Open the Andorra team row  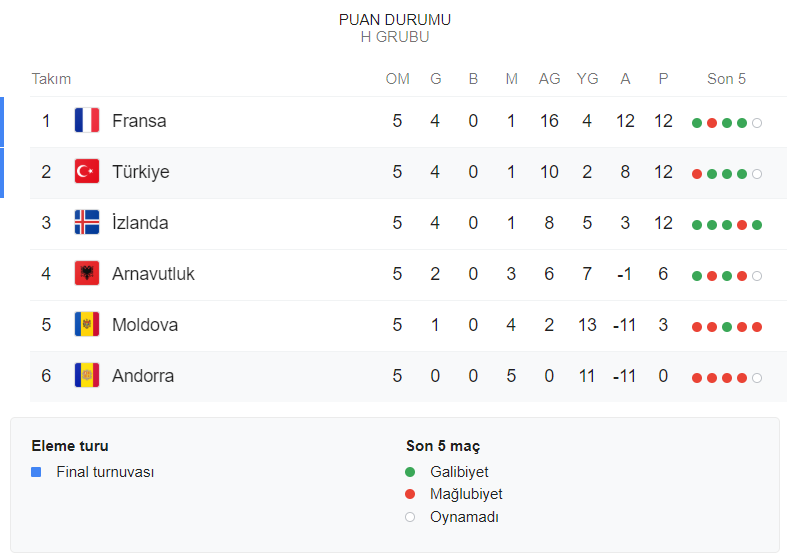click(x=143, y=376)
